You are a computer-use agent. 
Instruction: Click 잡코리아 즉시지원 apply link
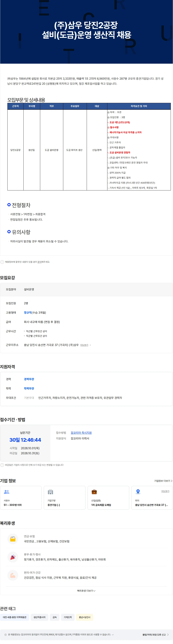81,433
